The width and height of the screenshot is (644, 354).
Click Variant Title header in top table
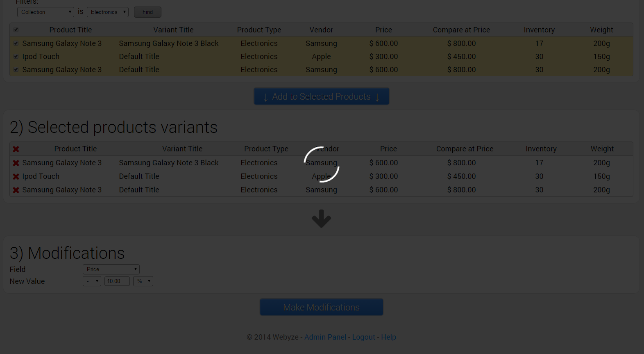173,30
